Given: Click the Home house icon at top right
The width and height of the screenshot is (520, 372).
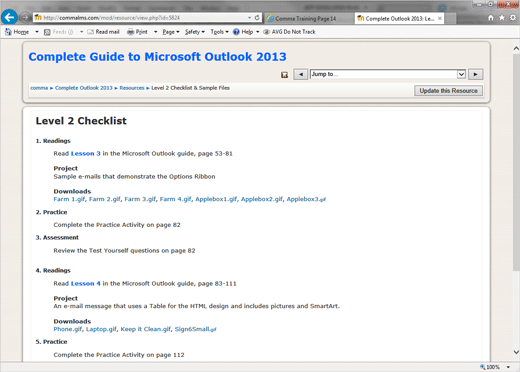Looking at the screenshot, I should click(x=491, y=18).
